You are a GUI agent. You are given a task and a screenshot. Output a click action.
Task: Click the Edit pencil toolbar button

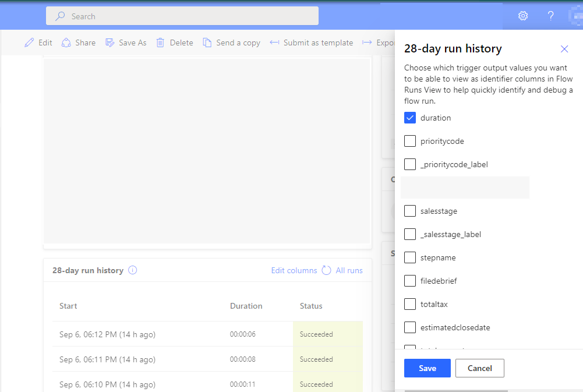[x=38, y=43]
